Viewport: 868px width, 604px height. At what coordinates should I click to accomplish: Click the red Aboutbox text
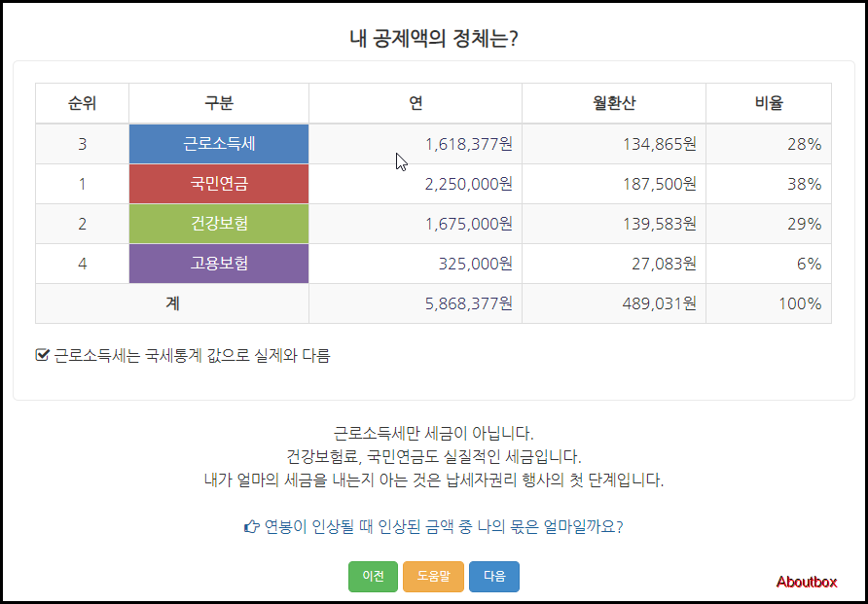(807, 582)
